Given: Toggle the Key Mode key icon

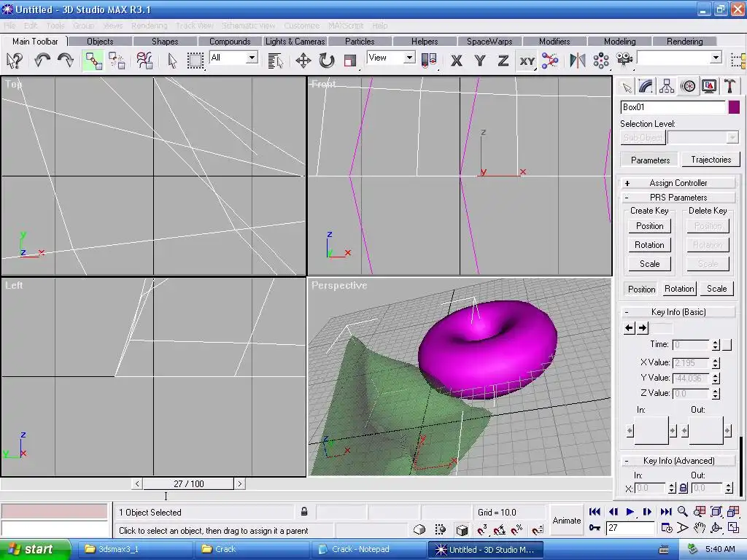Looking at the screenshot, I should 595,528.
